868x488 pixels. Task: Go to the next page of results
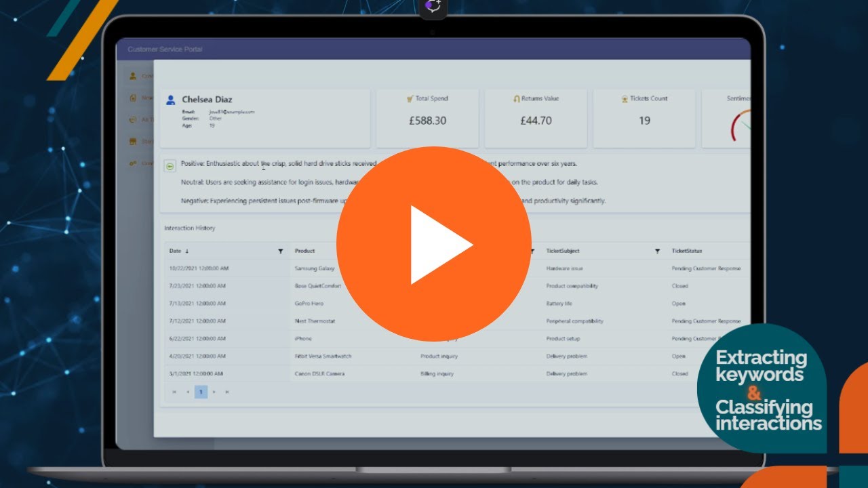coord(214,392)
